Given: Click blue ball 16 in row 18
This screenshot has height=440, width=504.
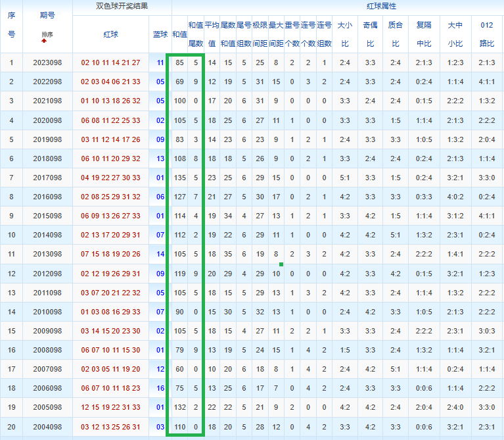Looking at the screenshot, I should point(160,388).
